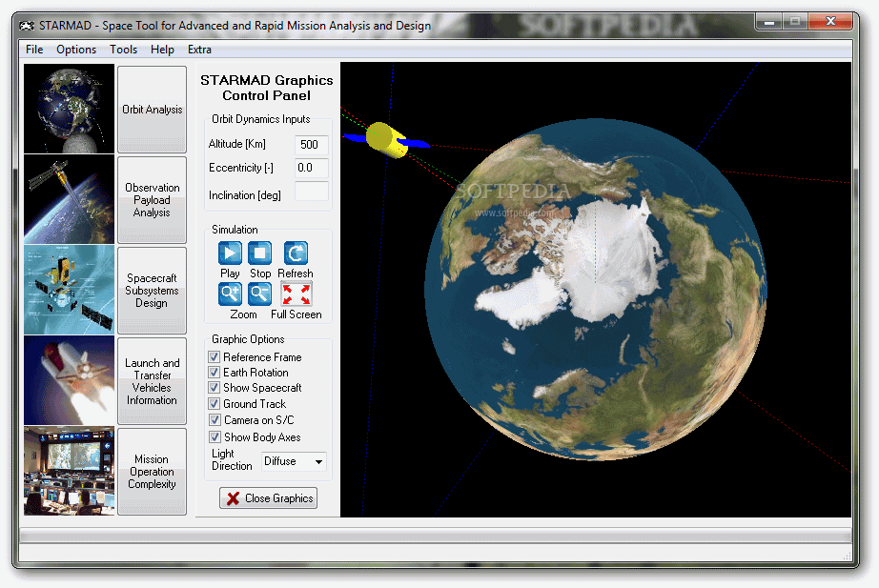Toggle the Earth Rotation checkbox
Screen dimensions: 879x588
point(214,373)
